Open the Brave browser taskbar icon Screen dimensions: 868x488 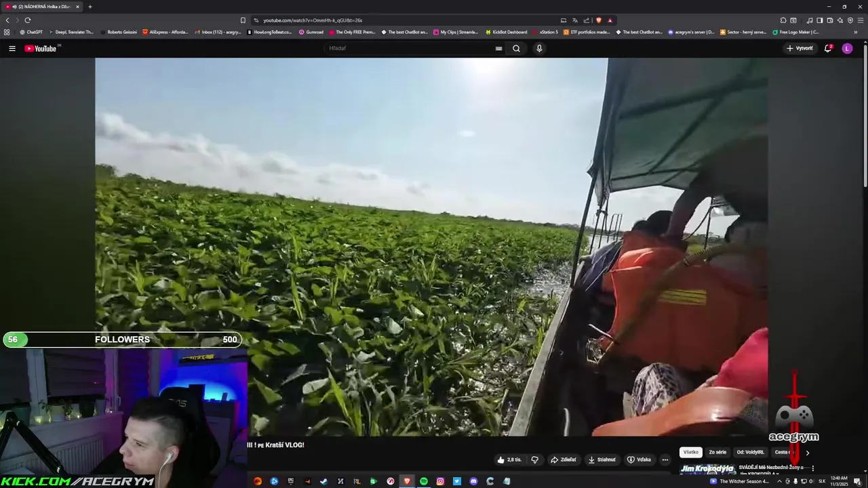pos(407,481)
